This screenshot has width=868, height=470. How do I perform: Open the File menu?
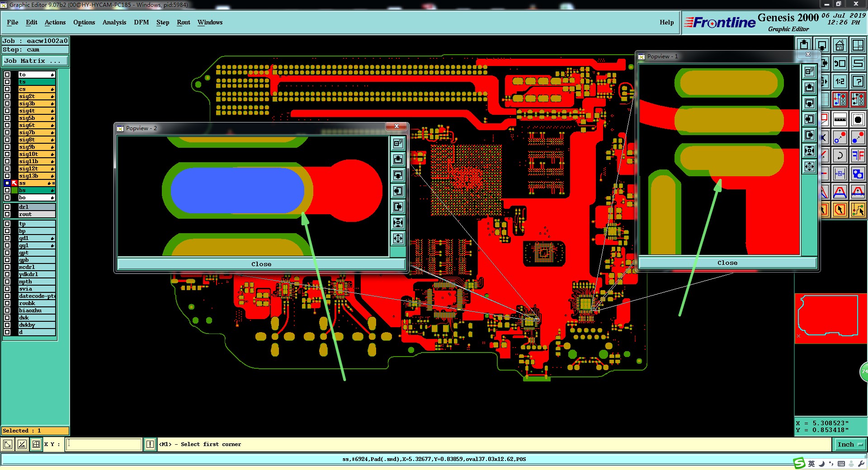(13, 22)
